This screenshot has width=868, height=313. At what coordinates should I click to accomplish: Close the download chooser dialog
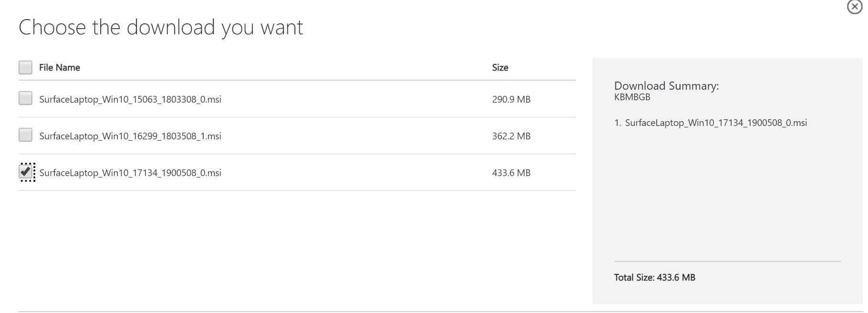(854, 7)
